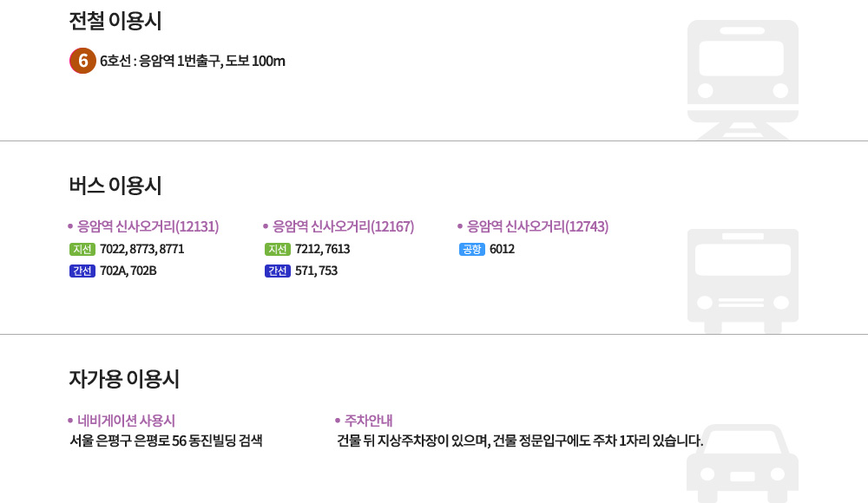Click the gray bus icon
The width and height of the screenshot is (868, 503).
(743, 281)
